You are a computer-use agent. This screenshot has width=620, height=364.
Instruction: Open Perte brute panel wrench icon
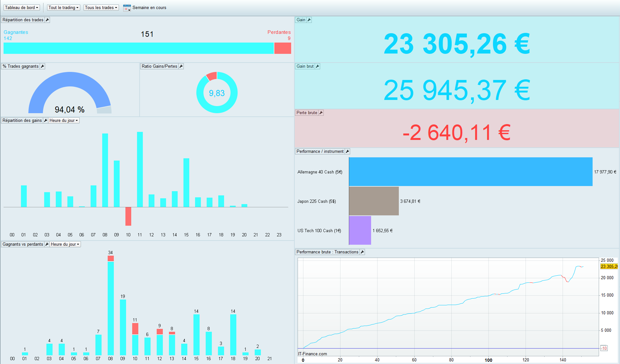coord(321,113)
